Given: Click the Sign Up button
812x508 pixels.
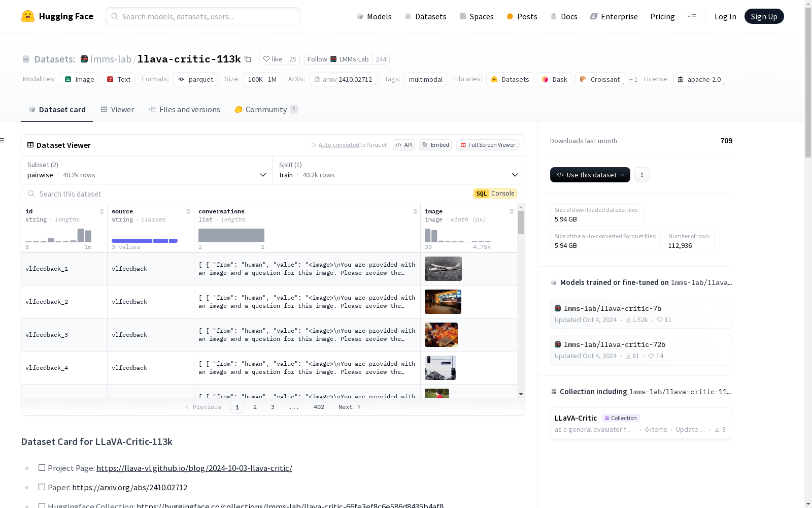Looking at the screenshot, I should click(764, 16).
